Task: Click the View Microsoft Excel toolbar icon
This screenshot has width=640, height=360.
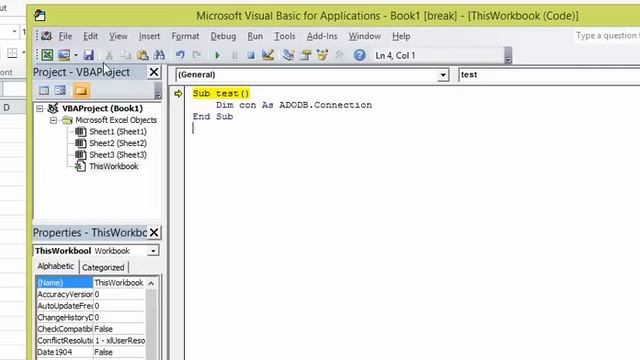Action: coord(47,55)
